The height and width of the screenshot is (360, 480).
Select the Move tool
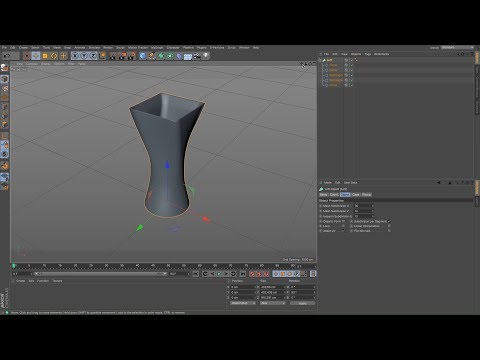pyautogui.click(x=36, y=56)
